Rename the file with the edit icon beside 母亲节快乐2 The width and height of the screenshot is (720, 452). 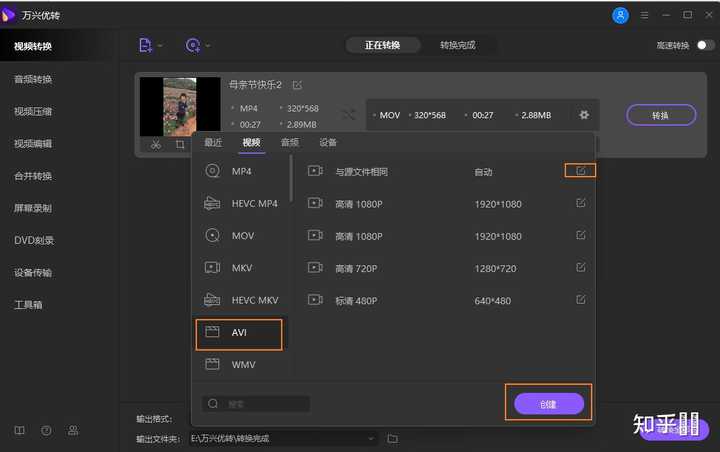297,85
